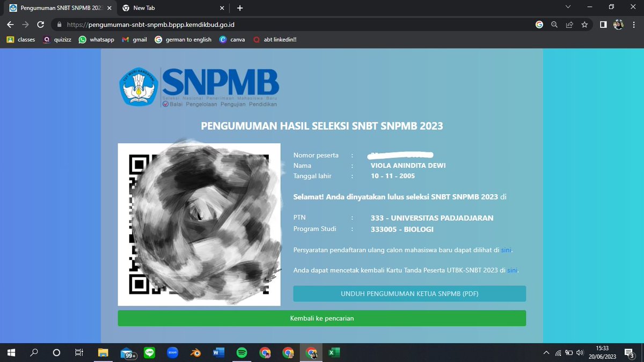
Task: Click the Tanggal lahir label
Action: (x=312, y=176)
